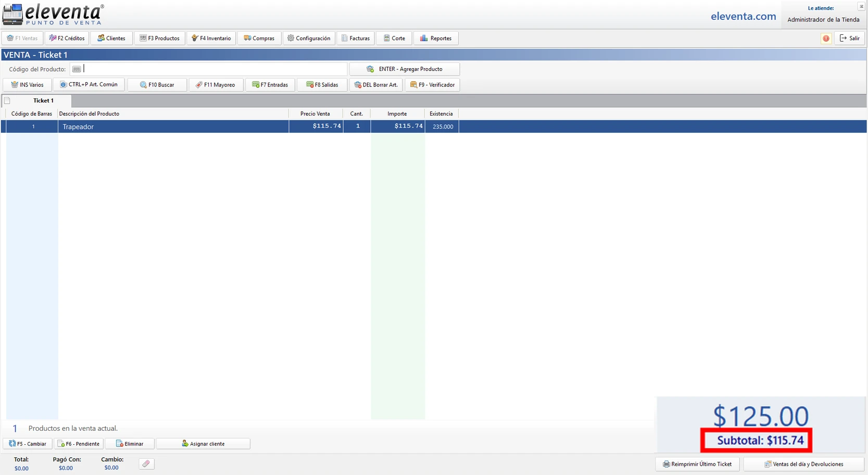
Task: Open the Clientes module
Action: coord(111,38)
